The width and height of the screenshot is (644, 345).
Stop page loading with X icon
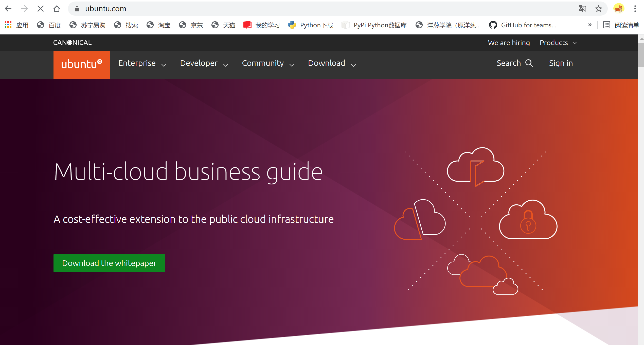click(40, 9)
